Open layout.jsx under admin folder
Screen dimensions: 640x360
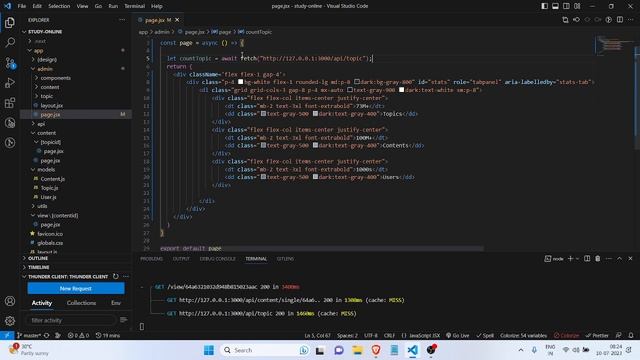coord(51,105)
